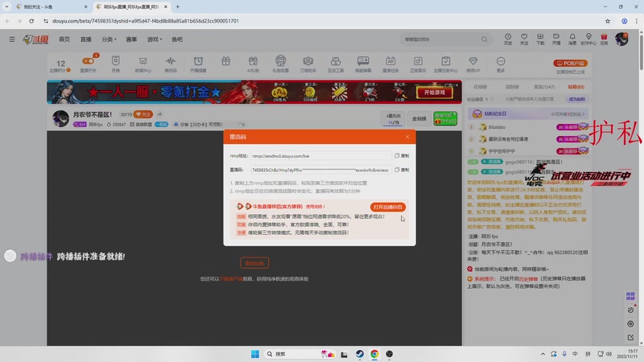This screenshot has height=362, width=644.
Task: Switch to the 活跃榜 tab
Action: tap(512, 87)
